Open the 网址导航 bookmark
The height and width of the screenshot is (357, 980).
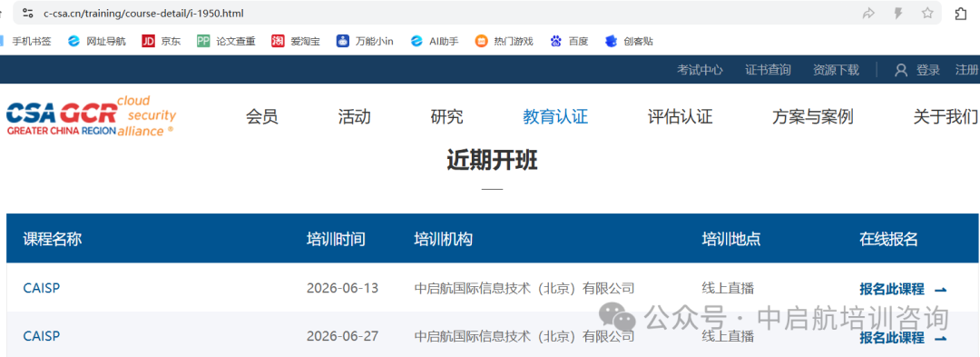click(x=97, y=41)
